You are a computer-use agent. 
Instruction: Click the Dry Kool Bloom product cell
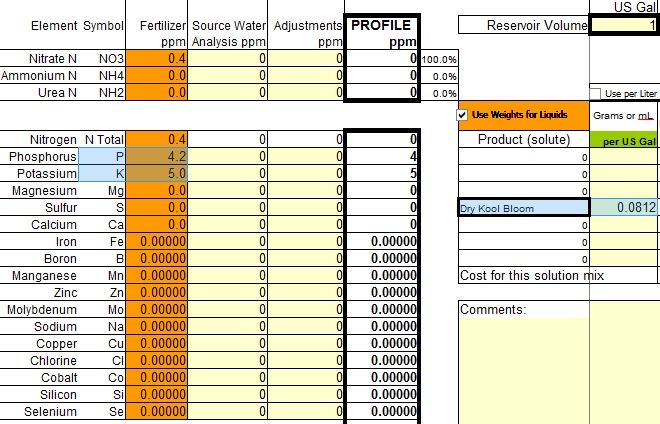[x=524, y=208]
